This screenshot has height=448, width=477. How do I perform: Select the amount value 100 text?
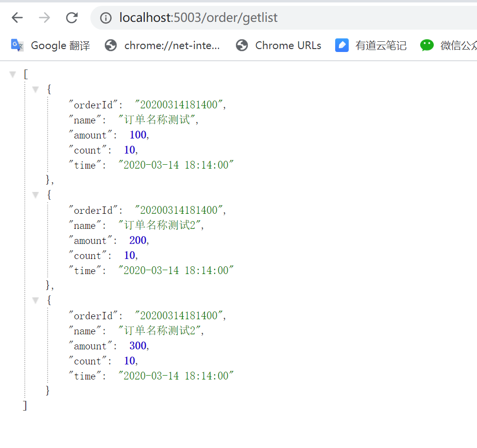click(x=137, y=135)
